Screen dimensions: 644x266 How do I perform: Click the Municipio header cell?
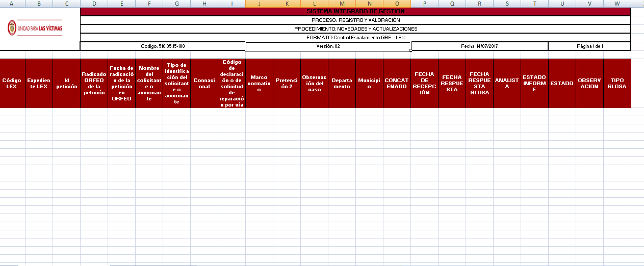tap(369, 83)
